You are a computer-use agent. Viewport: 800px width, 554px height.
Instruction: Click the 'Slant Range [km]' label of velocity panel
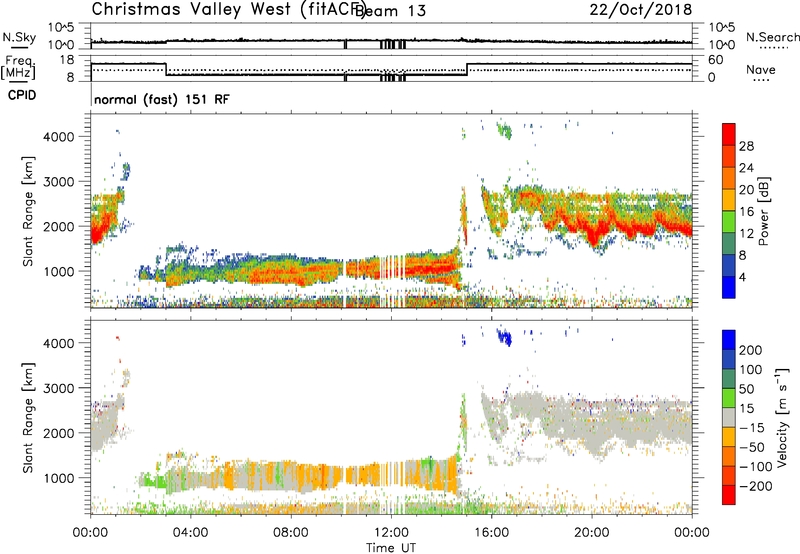[28, 417]
